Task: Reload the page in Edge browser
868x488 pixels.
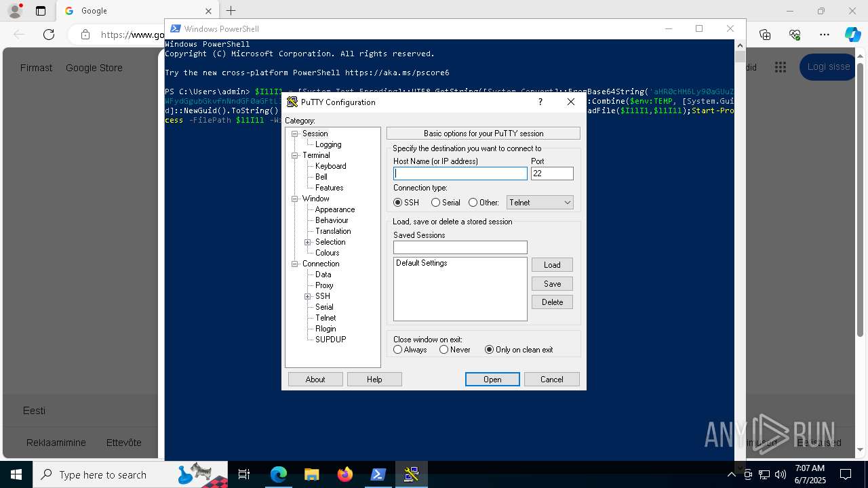Action: click(49, 35)
